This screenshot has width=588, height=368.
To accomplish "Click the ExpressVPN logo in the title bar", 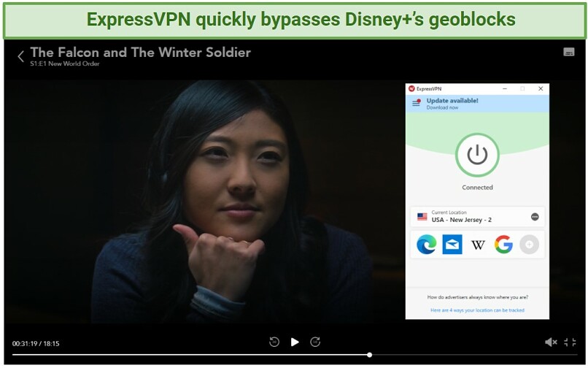I will 411,88.
